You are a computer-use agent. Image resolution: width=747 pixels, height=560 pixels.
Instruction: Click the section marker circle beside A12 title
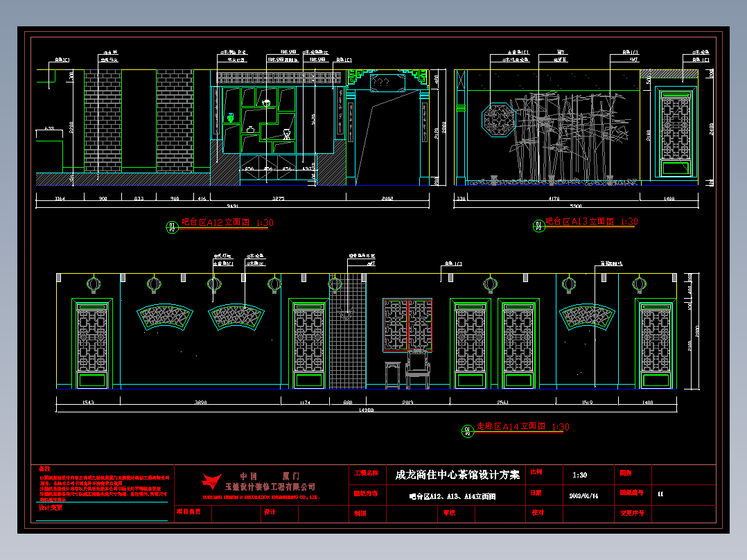172,227
